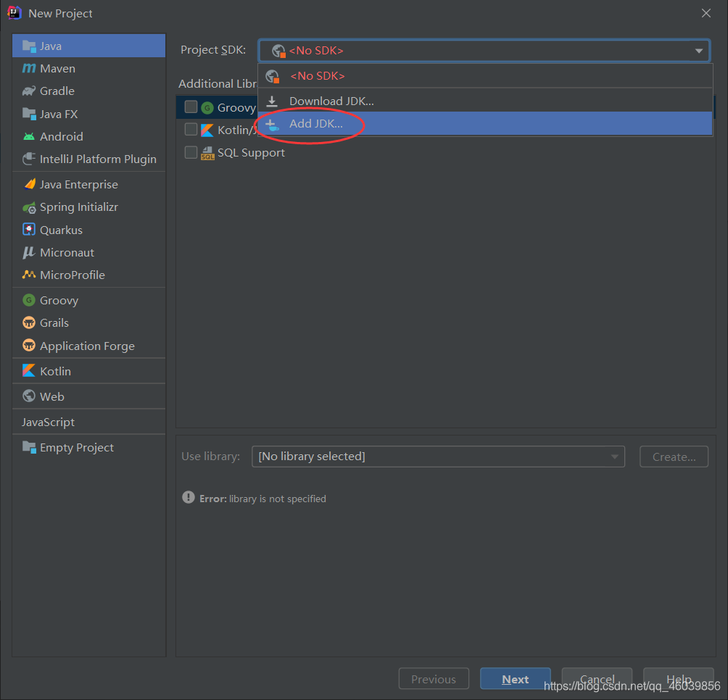Screen dimensions: 728x700
Task: Click the Project SDK combo box field
Action: 484,51
